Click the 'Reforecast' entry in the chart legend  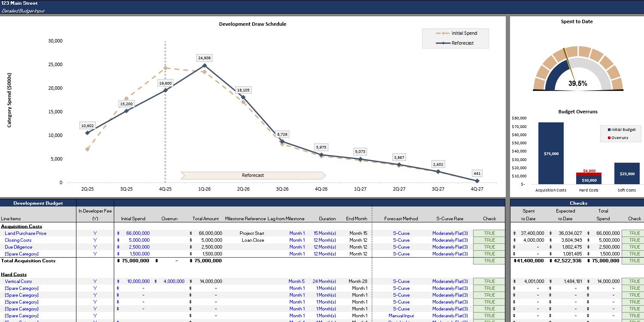(x=456, y=43)
